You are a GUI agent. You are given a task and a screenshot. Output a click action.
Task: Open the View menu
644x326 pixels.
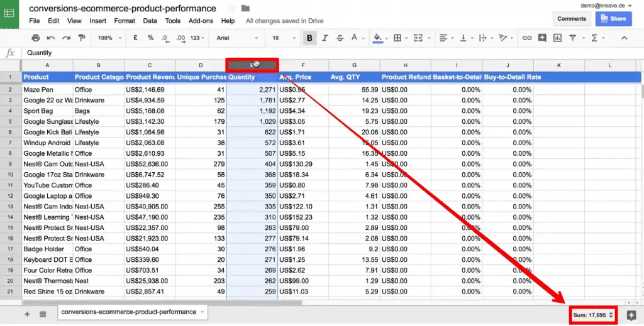point(74,21)
